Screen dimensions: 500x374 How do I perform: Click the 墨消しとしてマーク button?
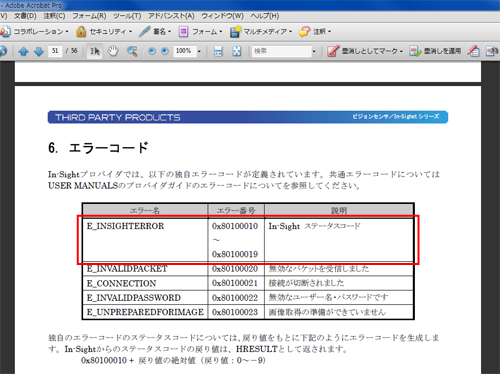pos(365,51)
